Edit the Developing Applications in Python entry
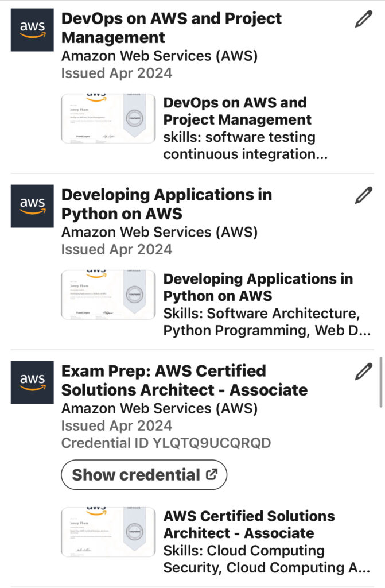Image resolution: width=385 pixels, height=588 pixels. point(363,195)
